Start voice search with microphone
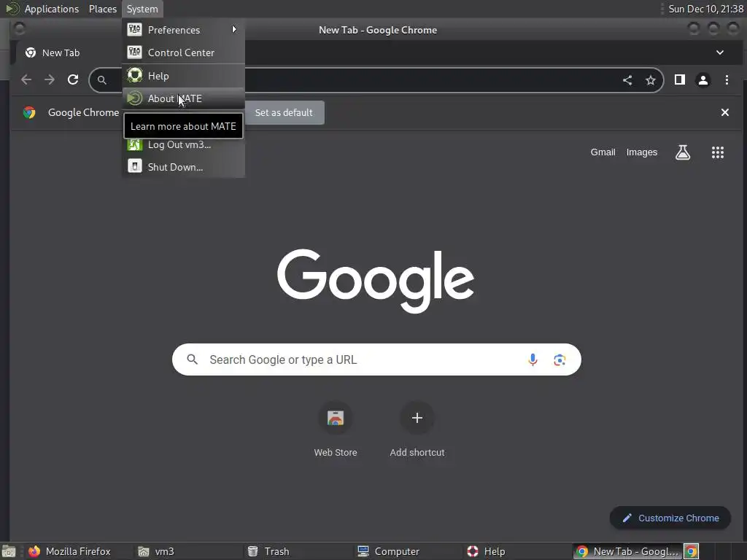Viewport: 747px width, 560px height. (x=533, y=359)
